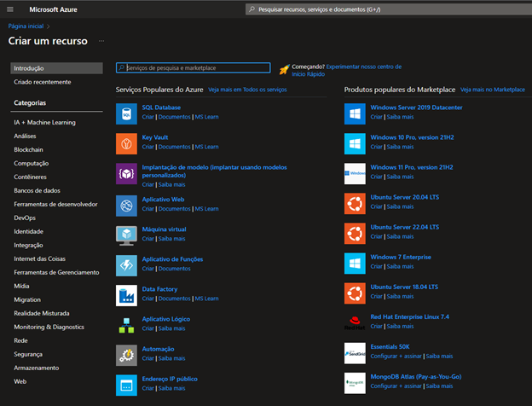Click Criar under SQL Database

pos(148,117)
